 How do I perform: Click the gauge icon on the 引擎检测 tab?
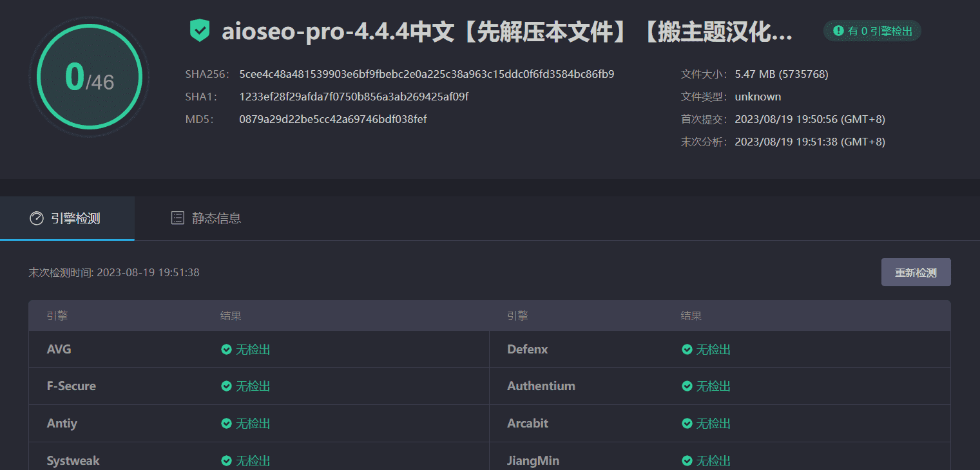click(x=37, y=218)
